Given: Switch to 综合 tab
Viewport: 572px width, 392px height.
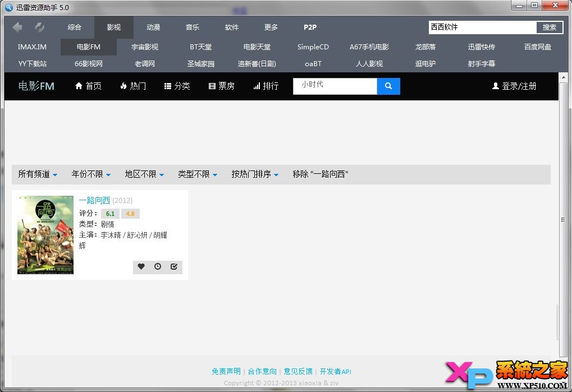Looking at the screenshot, I should pos(75,27).
